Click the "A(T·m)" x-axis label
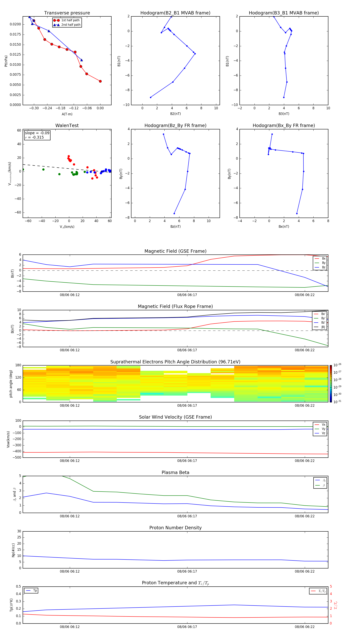This screenshot has width=351, height=644. click(67, 114)
